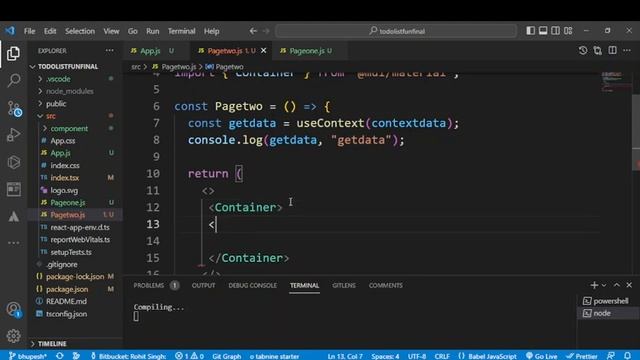Show the Comments panel tab
This screenshot has height=360, width=640.
click(386, 285)
